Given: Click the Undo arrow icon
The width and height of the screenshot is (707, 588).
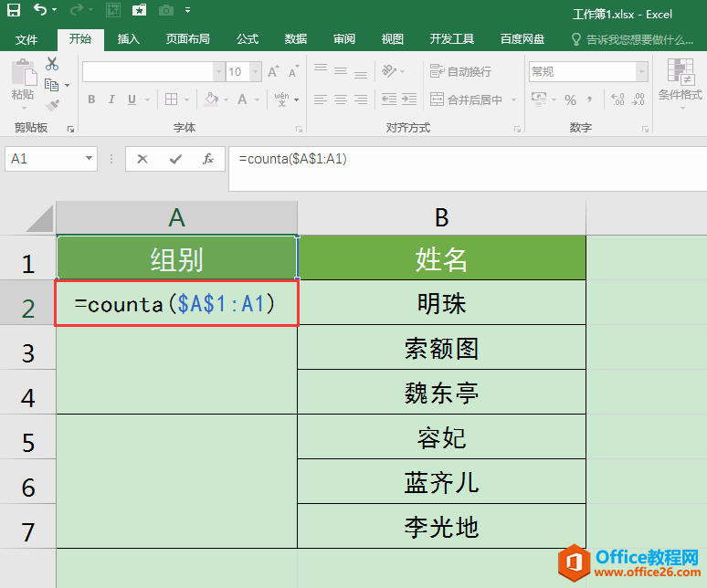Looking at the screenshot, I should point(39,9).
